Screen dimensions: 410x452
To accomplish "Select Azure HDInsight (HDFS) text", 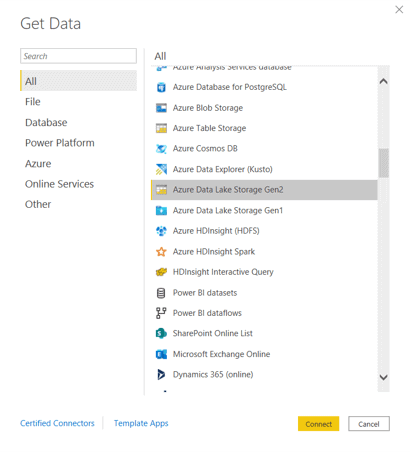I will [x=216, y=231].
